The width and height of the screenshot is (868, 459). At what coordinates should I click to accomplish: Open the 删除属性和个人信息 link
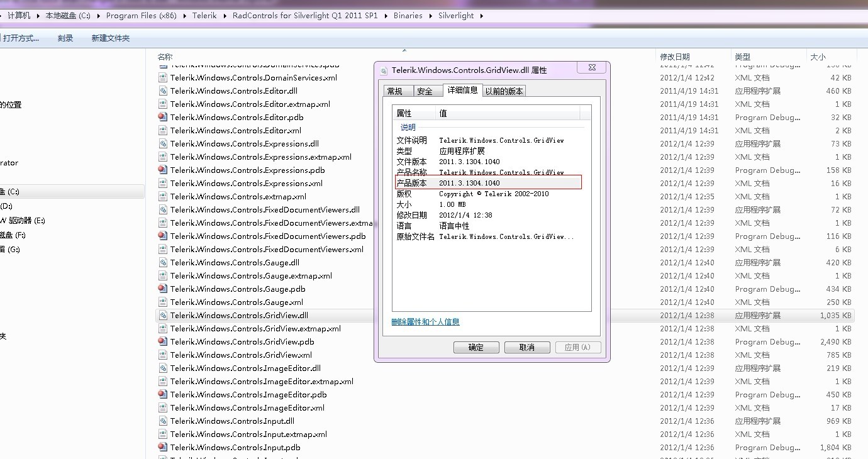(x=426, y=322)
